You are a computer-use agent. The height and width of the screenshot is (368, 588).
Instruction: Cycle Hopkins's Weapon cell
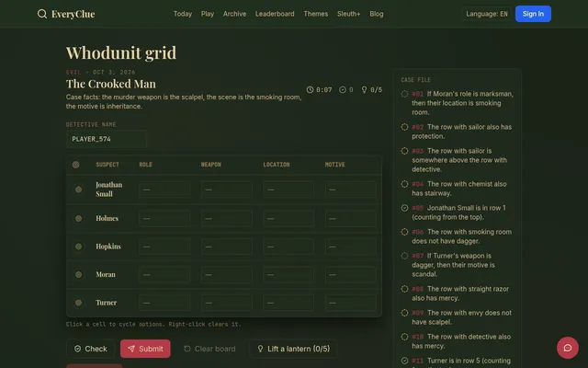click(227, 247)
